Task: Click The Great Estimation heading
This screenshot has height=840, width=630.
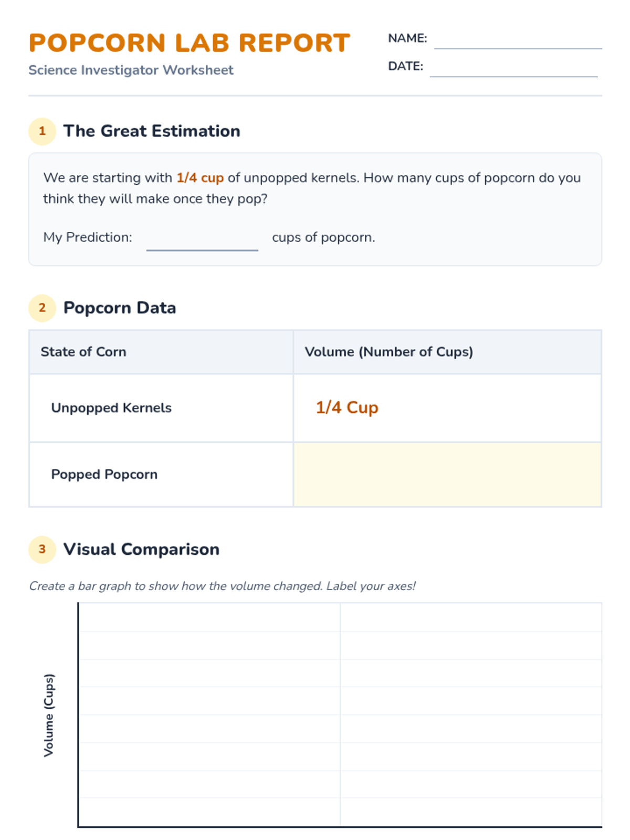Action: pyautogui.click(x=152, y=131)
